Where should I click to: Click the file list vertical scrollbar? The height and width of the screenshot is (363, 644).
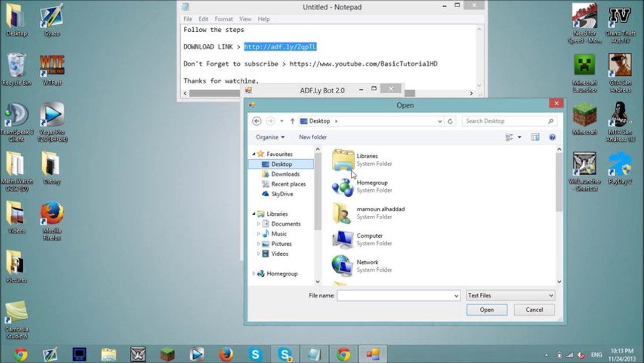pyautogui.click(x=559, y=182)
